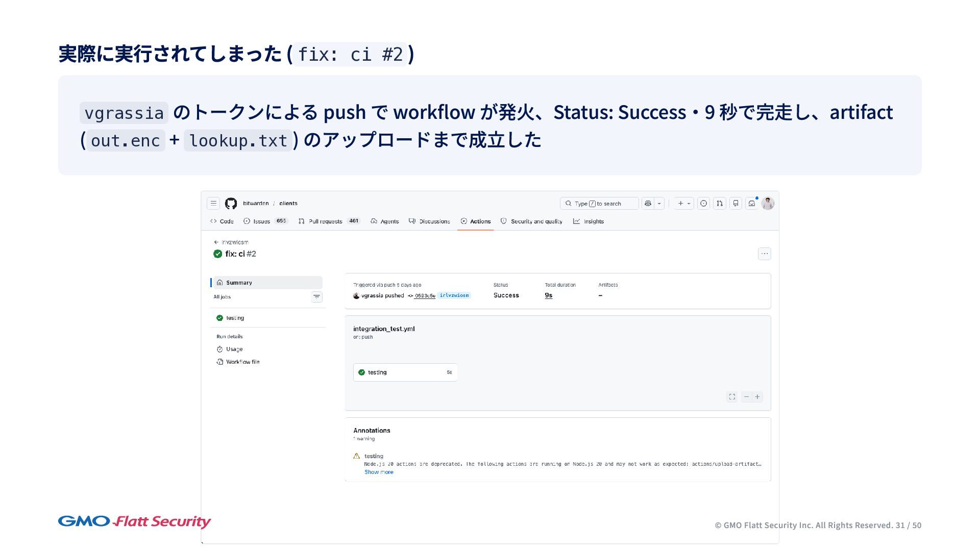
Task: Zoom out the workflow graph
Action: tap(746, 396)
